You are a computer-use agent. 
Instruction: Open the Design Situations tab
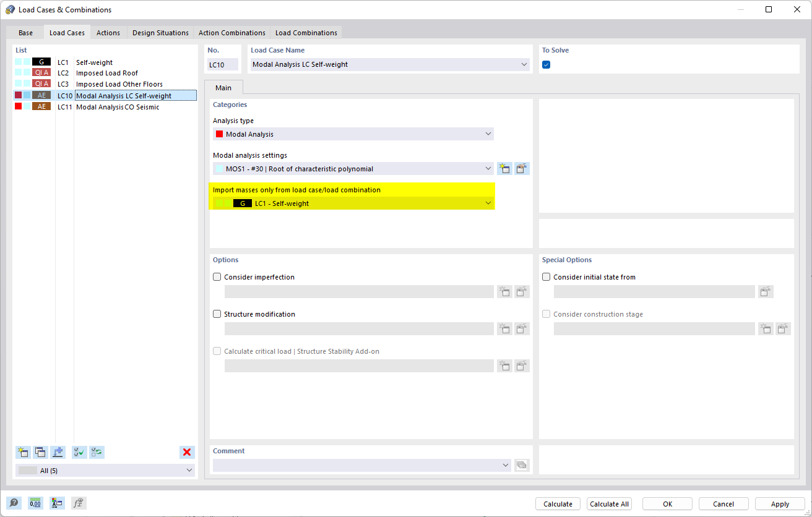(x=160, y=32)
